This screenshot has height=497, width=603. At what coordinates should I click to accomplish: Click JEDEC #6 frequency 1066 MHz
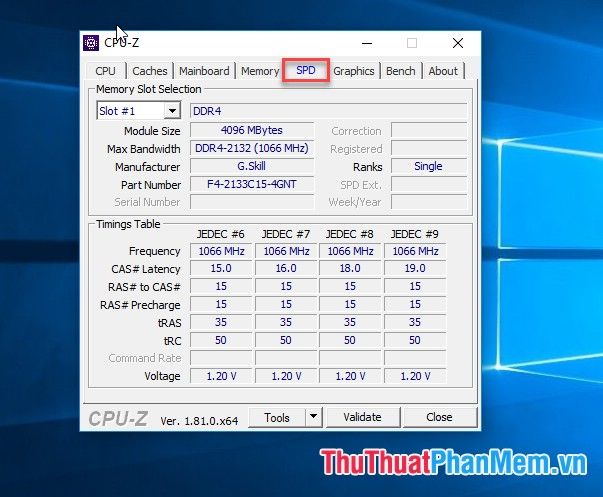[221, 251]
